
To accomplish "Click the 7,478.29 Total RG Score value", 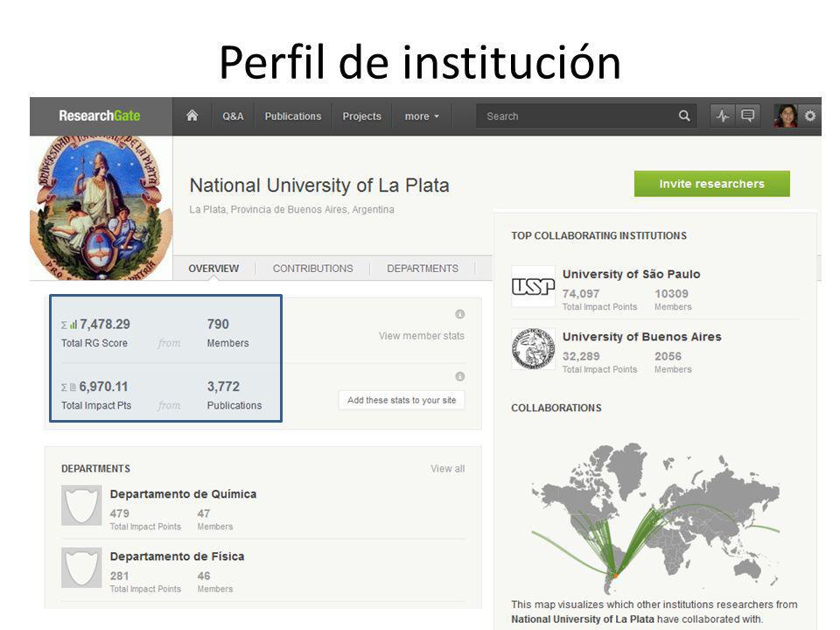I will [x=105, y=324].
